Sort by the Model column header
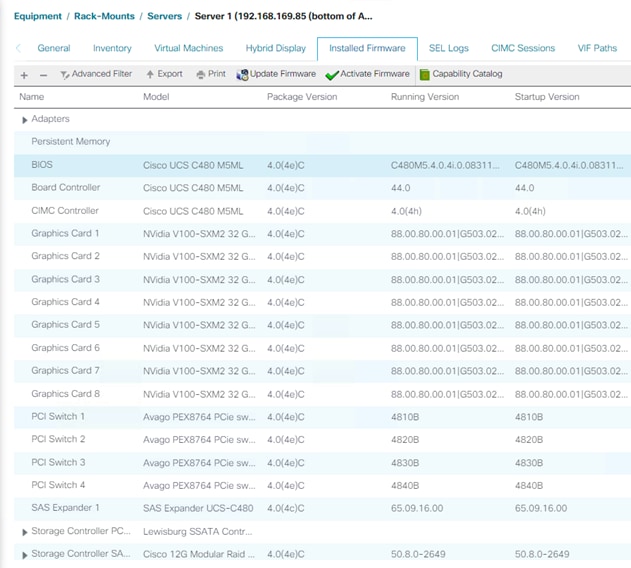This screenshot has height=568, width=631. [156, 97]
